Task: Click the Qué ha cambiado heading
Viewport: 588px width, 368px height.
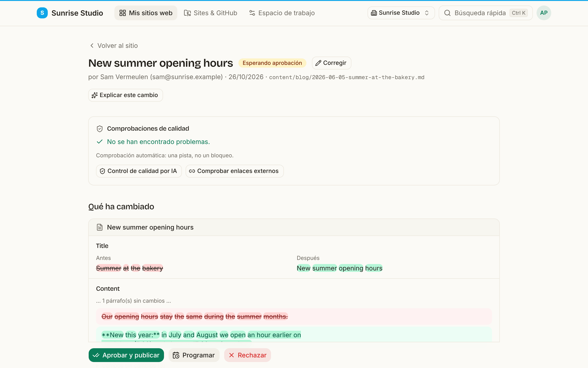Action: tap(121, 207)
